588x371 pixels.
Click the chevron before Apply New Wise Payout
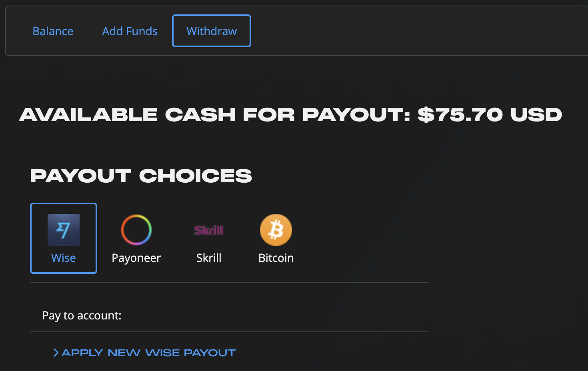[56, 352]
